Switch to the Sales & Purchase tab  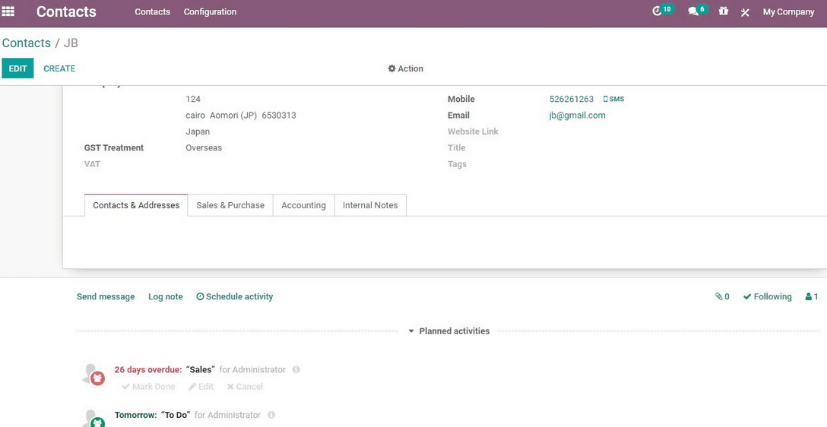point(230,205)
